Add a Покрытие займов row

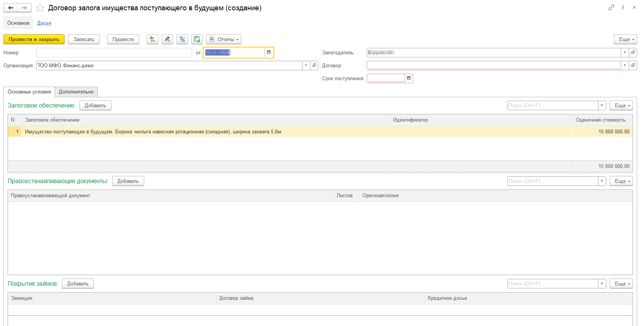pos(78,283)
